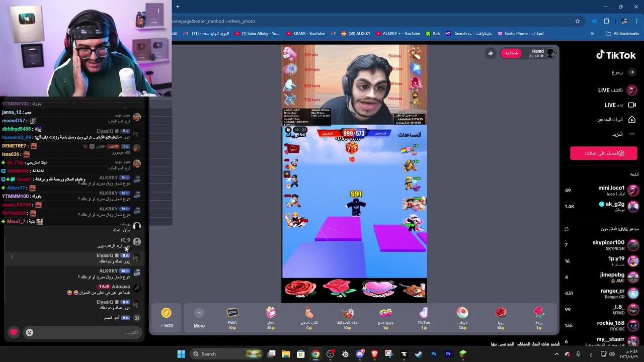
Task: Open profile menu avatar in browser toolbar
Action: pyautogui.click(x=624, y=21)
